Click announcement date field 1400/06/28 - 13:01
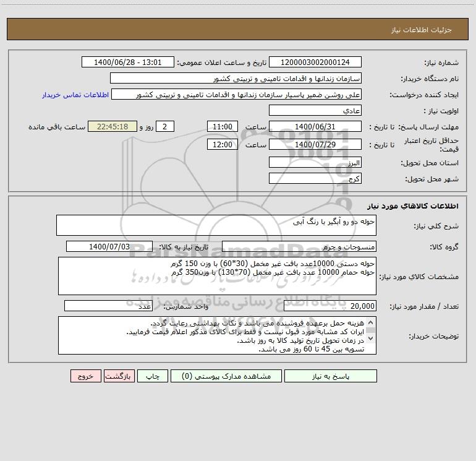This screenshot has height=461, width=476. click(128, 62)
